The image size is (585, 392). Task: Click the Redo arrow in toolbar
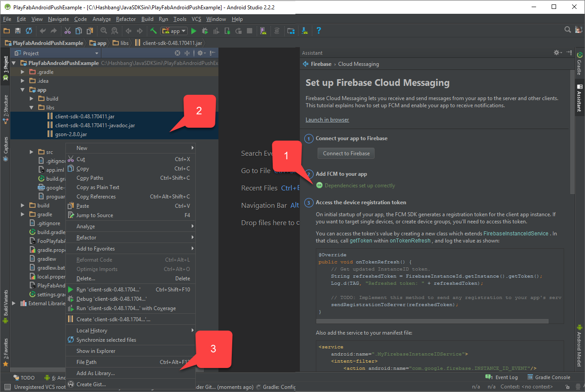click(x=53, y=31)
